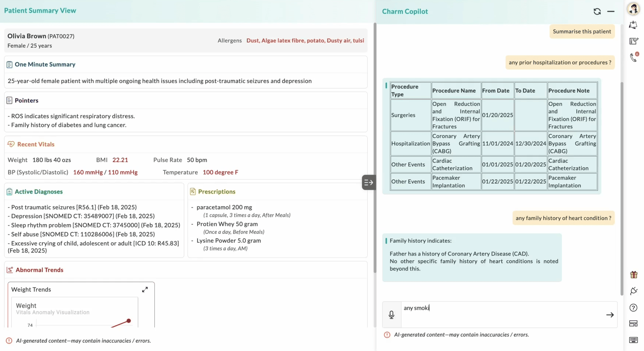Select the 'Summarise this patient' chat message
The image size is (644, 351).
tap(582, 32)
